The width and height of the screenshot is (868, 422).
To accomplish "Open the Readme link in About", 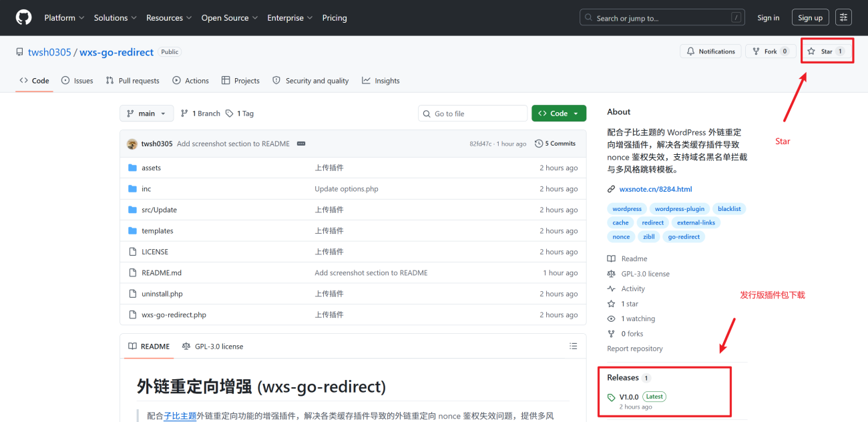I will point(627,259).
